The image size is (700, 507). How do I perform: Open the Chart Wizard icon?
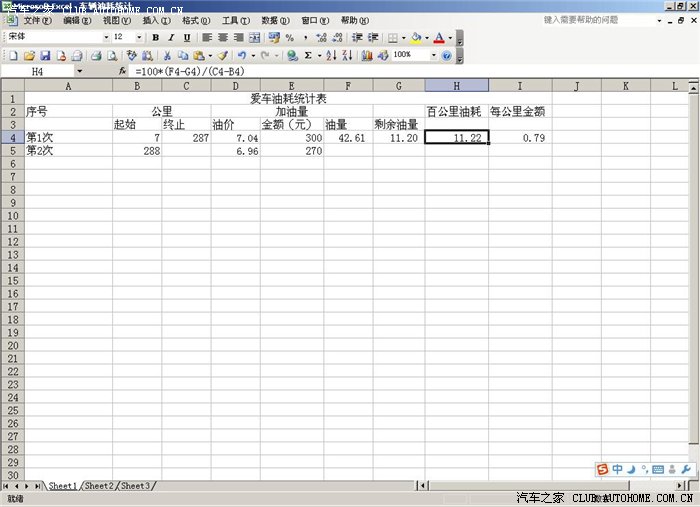tap(366, 56)
